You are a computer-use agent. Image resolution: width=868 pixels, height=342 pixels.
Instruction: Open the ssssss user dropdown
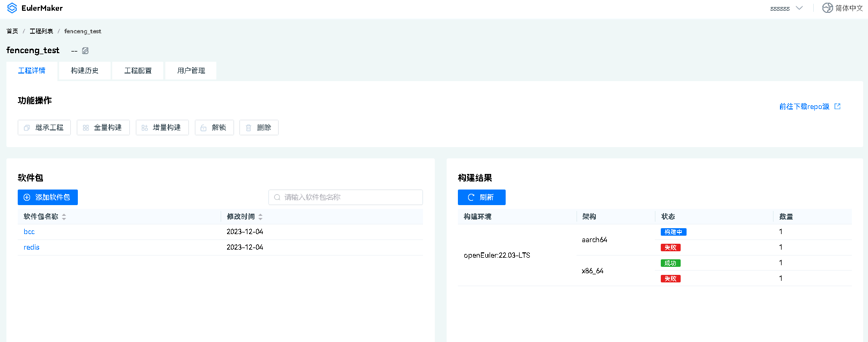(786, 8)
